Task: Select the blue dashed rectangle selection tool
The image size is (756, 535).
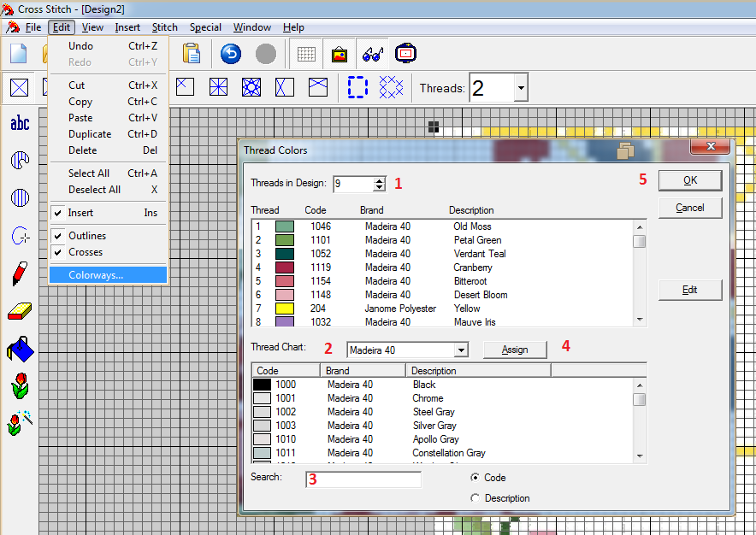Action: click(x=357, y=87)
